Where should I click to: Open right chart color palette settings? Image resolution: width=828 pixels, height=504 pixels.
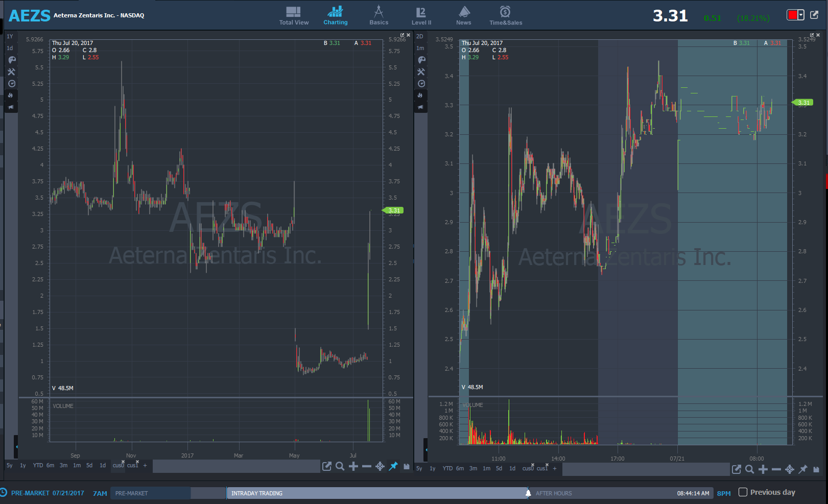coord(421,60)
